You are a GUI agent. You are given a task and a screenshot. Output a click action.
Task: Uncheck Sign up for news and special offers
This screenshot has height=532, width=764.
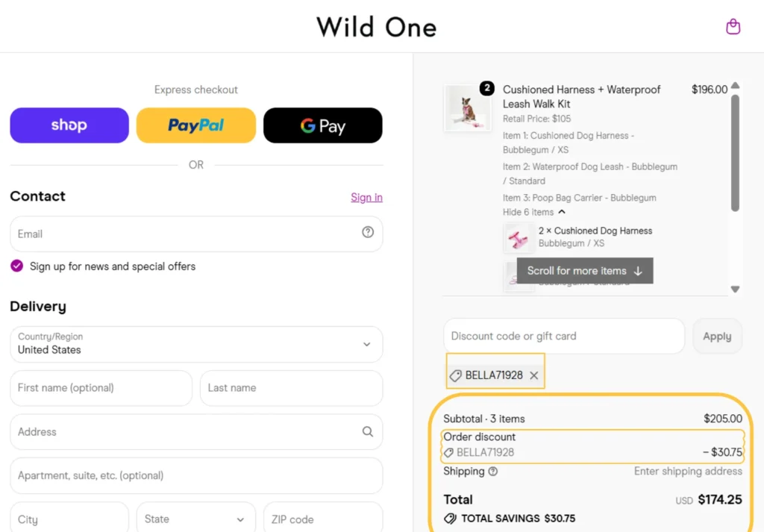pos(16,266)
